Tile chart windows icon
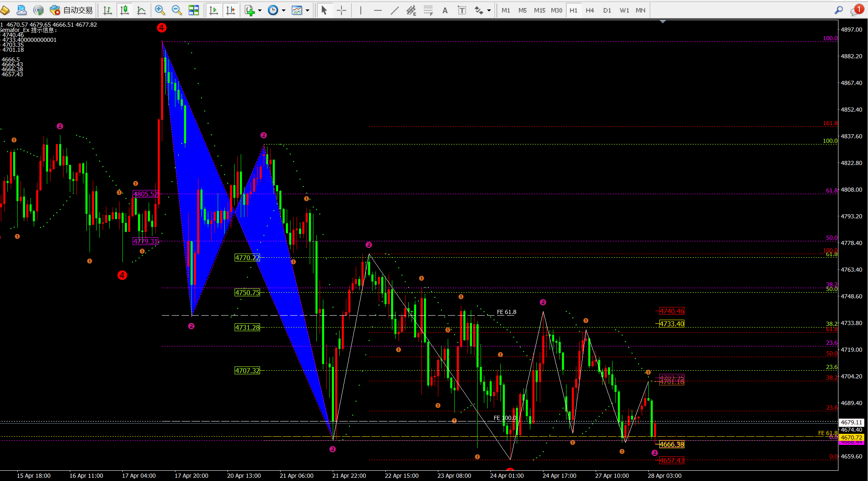This screenshot has width=868, height=481. pyautogui.click(x=193, y=10)
